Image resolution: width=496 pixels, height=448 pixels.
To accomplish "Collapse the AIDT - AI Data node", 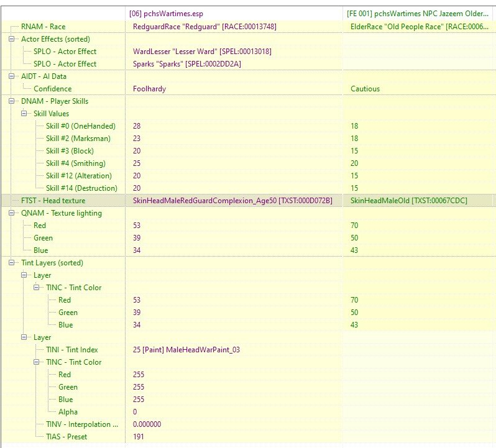I will tap(11, 76).
